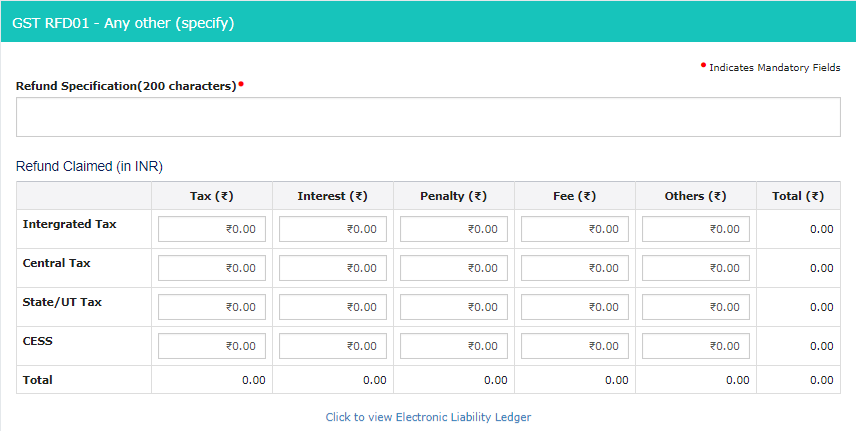This screenshot has height=431, width=856.
Task: Click Integrated Tax Fee input box
Action: coord(575,229)
